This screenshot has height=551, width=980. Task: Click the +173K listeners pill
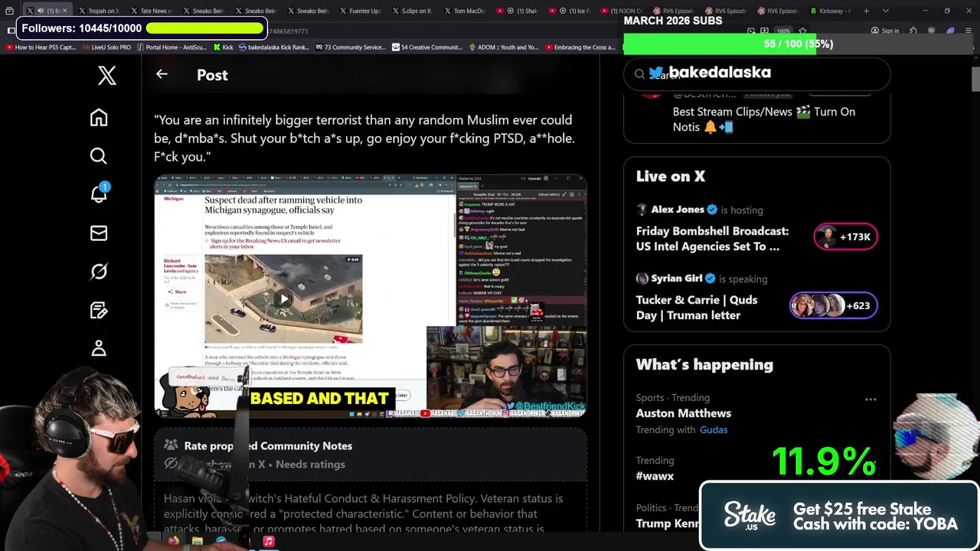(x=845, y=237)
